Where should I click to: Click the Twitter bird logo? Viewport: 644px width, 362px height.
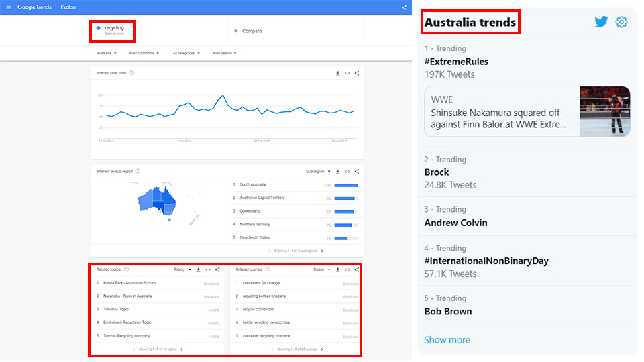[601, 21]
